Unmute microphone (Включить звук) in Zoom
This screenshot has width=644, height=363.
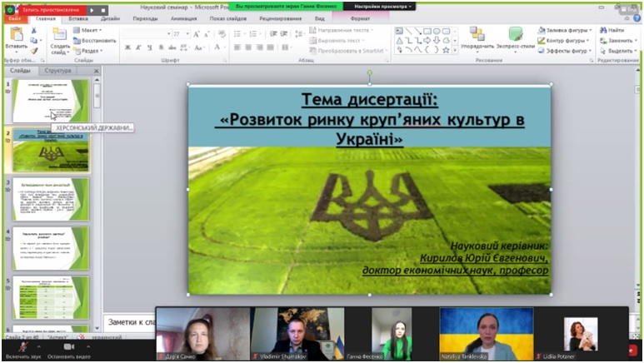click(x=23, y=351)
